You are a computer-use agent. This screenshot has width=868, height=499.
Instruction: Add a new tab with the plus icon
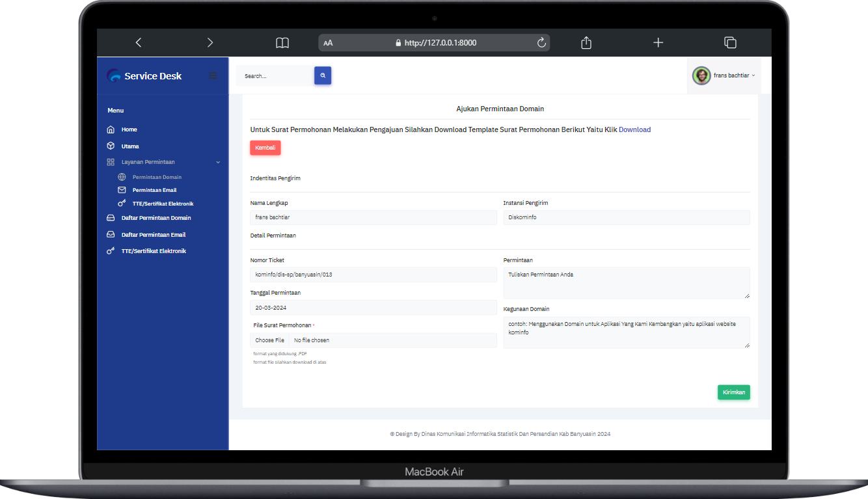pyautogui.click(x=658, y=43)
